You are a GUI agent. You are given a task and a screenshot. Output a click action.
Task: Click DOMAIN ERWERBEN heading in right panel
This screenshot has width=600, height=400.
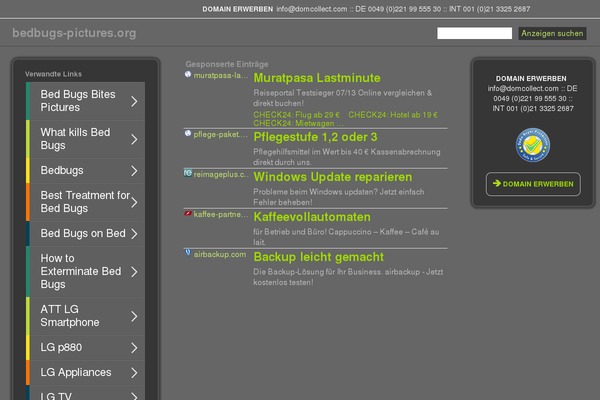click(x=531, y=78)
